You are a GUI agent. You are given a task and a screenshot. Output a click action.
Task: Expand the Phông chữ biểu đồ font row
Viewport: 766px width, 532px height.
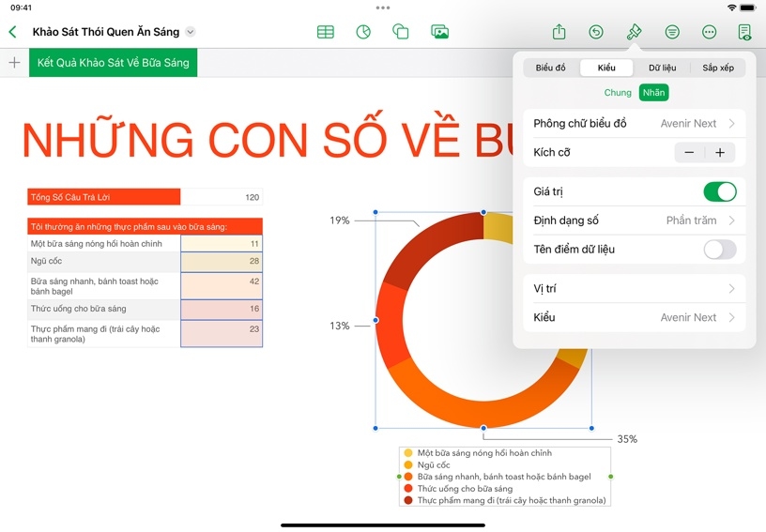point(634,123)
